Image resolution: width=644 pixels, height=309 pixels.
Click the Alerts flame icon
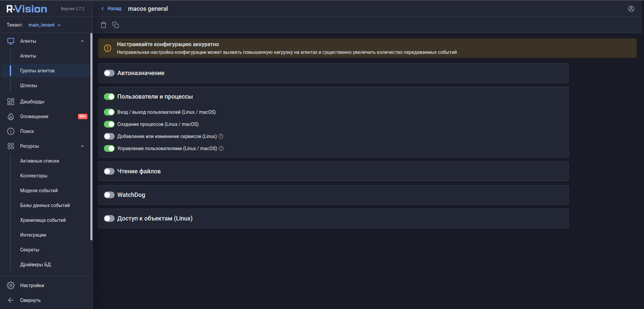tap(11, 116)
